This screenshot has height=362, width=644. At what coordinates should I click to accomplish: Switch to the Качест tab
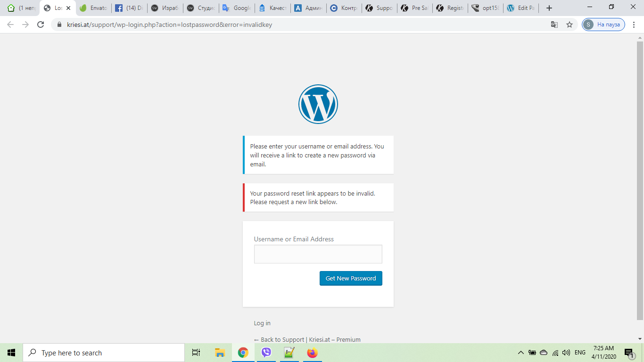click(x=272, y=8)
